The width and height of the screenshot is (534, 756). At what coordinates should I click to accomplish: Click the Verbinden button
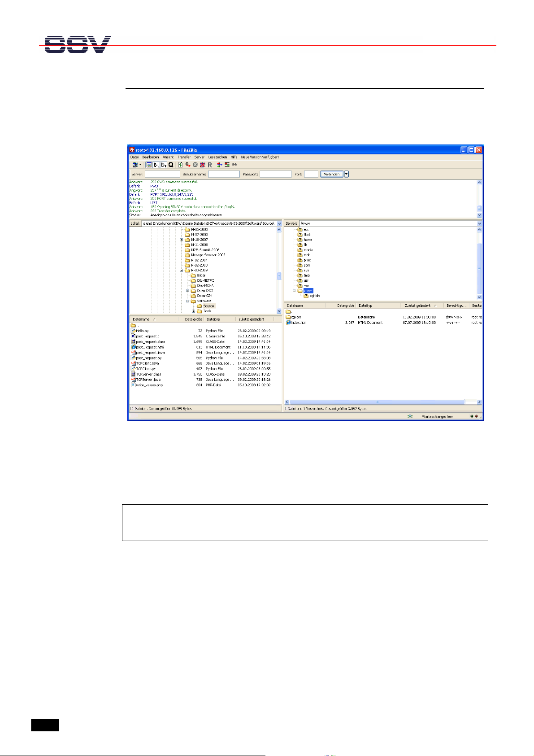tap(332, 174)
